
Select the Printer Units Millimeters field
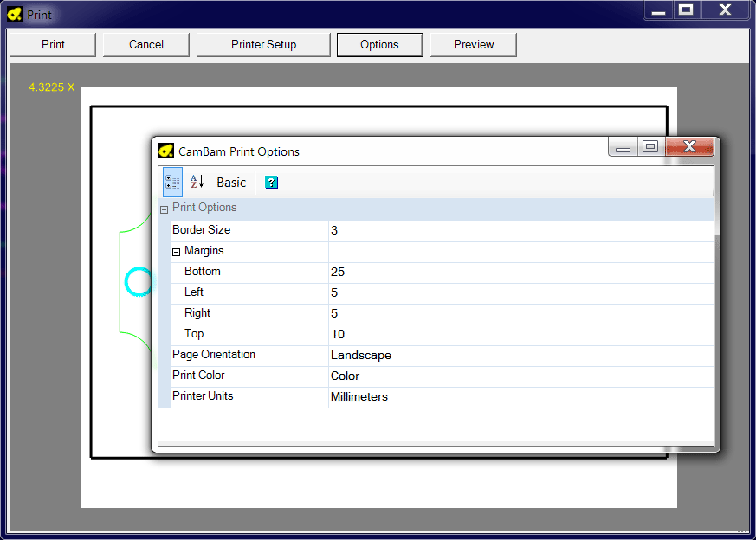point(520,397)
